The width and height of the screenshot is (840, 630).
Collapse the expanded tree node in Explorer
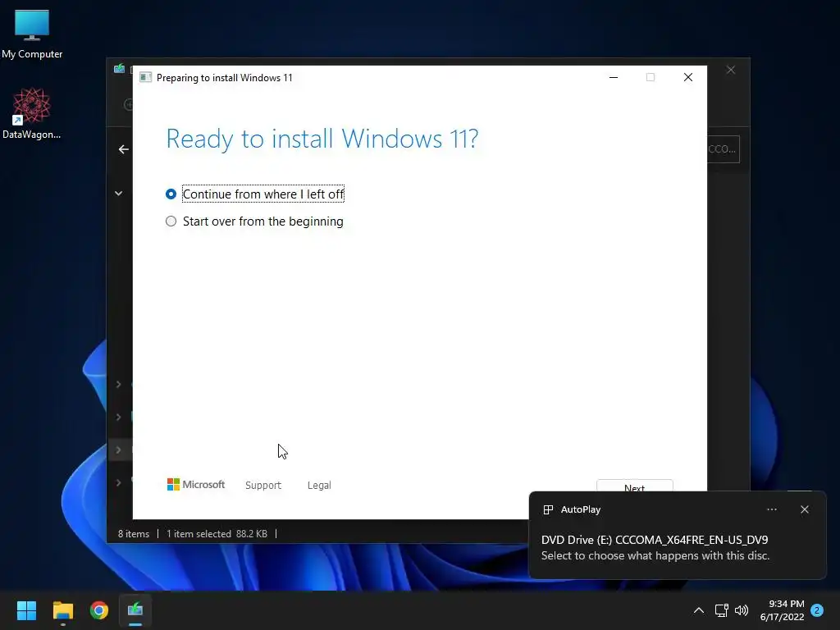118,194
